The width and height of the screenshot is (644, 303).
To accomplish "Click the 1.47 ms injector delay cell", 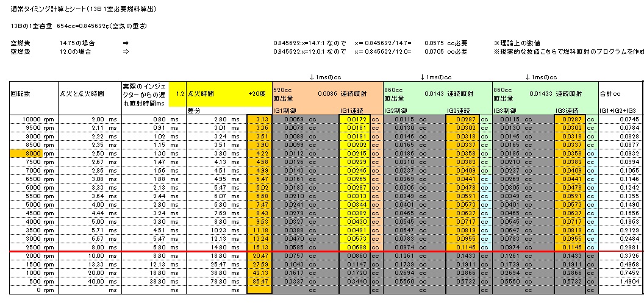I will 154,162.
